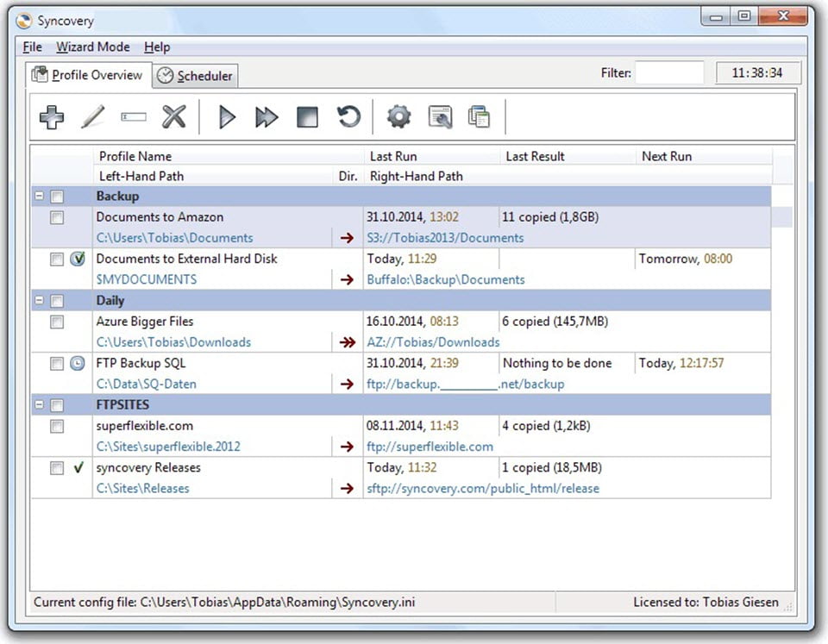828x644 pixels.
Task: Click the status icon on Documents to External Hard Disk
Action: click(78, 259)
